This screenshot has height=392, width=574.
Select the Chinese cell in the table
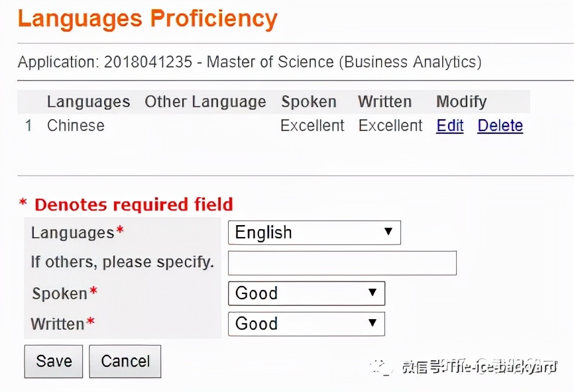pos(76,126)
